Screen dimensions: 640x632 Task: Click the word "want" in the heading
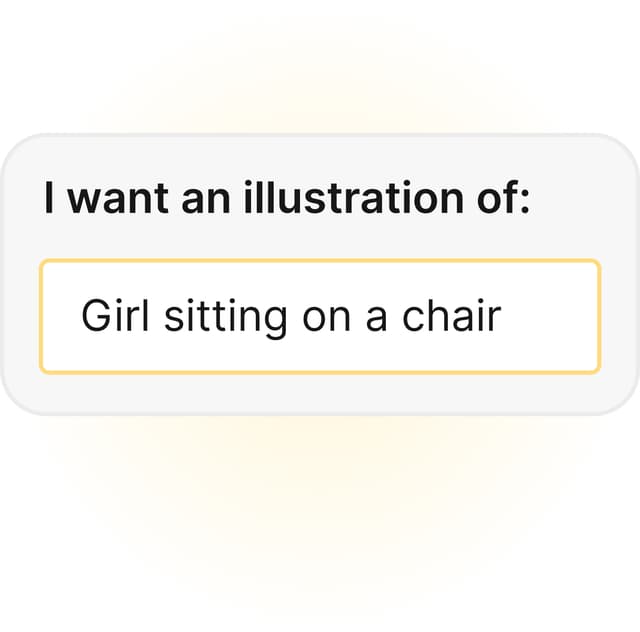pos(122,198)
